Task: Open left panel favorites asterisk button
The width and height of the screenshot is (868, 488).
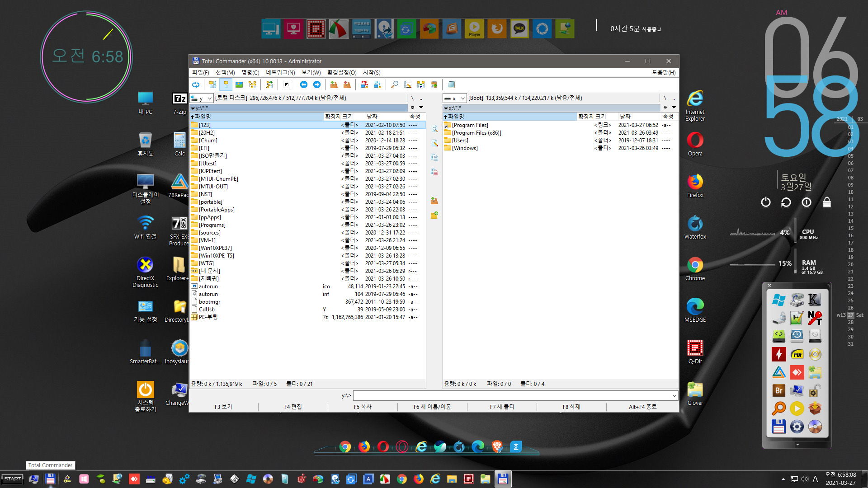Action: [x=412, y=108]
